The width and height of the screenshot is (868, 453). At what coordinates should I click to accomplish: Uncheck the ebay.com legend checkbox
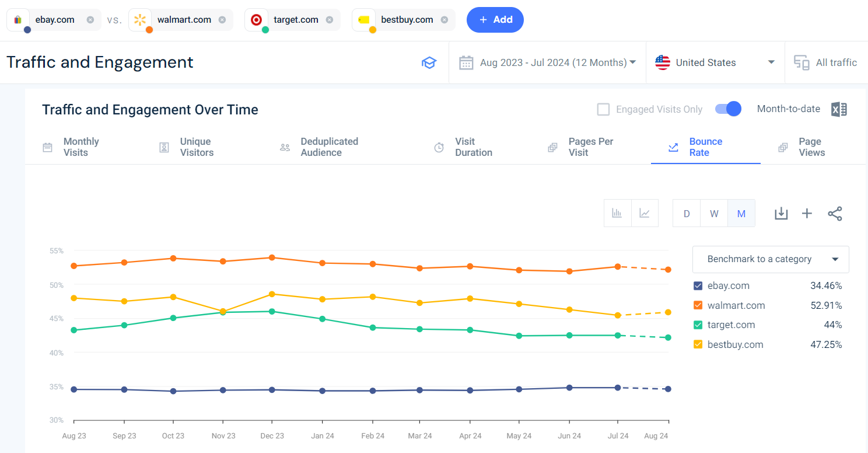tap(698, 285)
